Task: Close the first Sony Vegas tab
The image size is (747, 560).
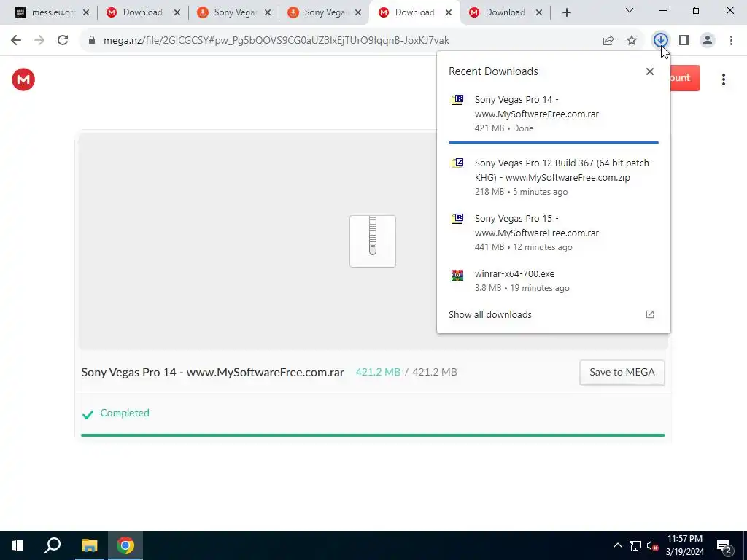Action: click(x=268, y=12)
